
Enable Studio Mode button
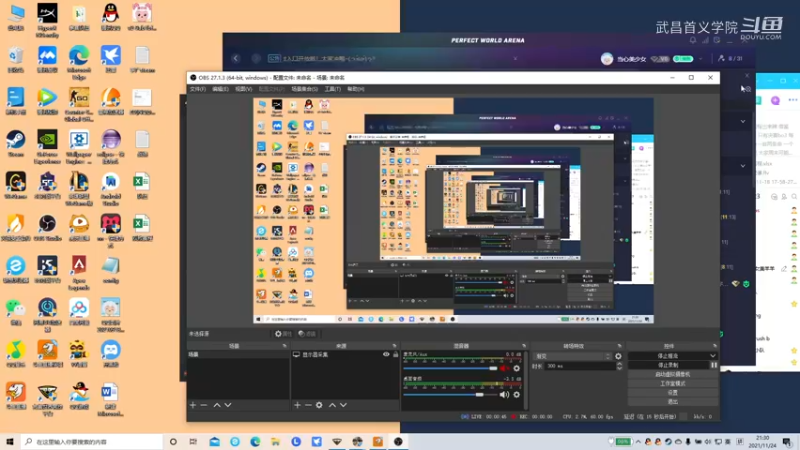pos(673,384)
